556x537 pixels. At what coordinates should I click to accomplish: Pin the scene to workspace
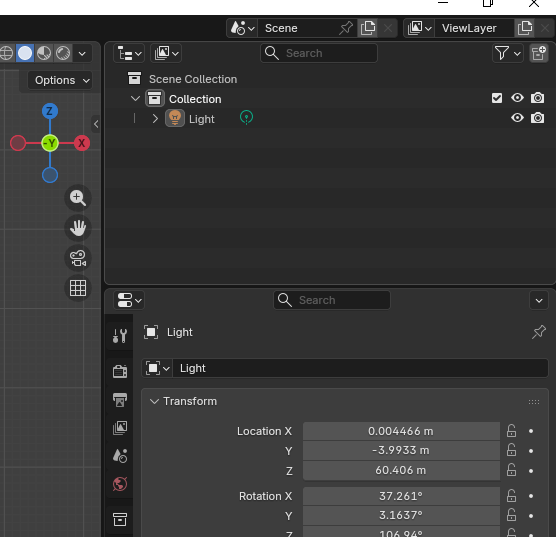346,28
